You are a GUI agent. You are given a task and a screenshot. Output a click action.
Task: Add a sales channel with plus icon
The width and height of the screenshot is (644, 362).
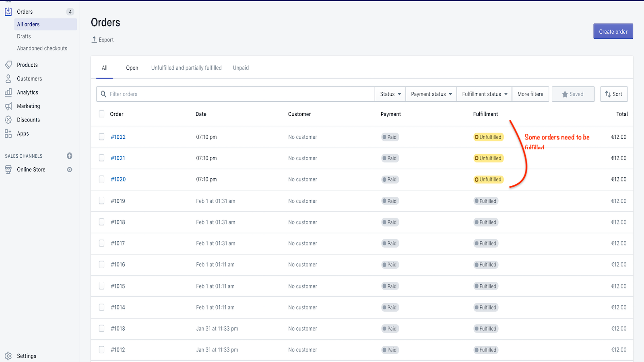point(70,156)
